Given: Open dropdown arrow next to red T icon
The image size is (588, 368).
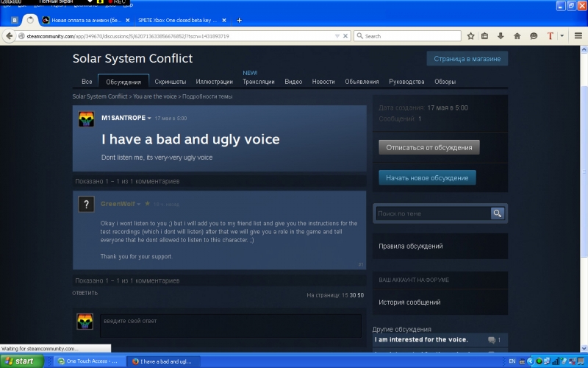Looking at the screenshot, I should point(562,36).
